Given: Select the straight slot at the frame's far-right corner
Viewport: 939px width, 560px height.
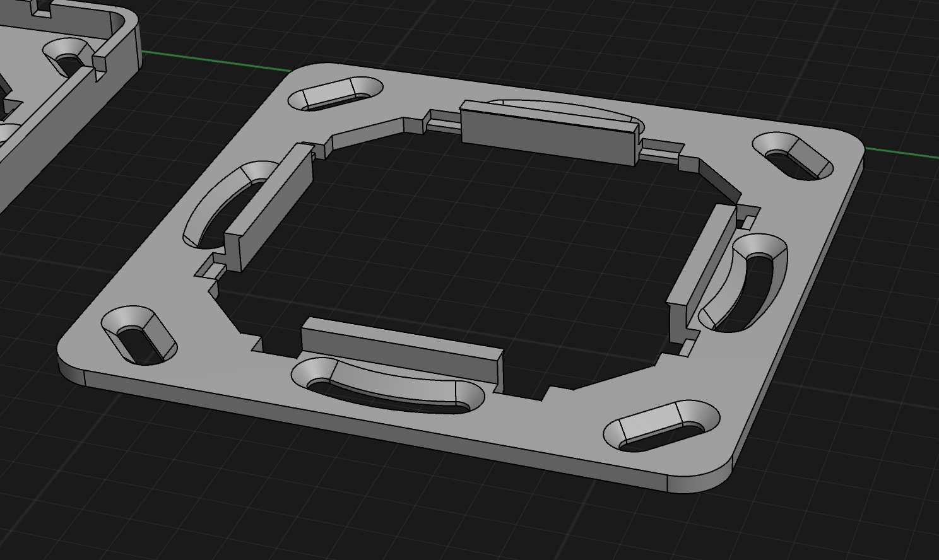Looking at the screenshot, I should click(793, 155).
